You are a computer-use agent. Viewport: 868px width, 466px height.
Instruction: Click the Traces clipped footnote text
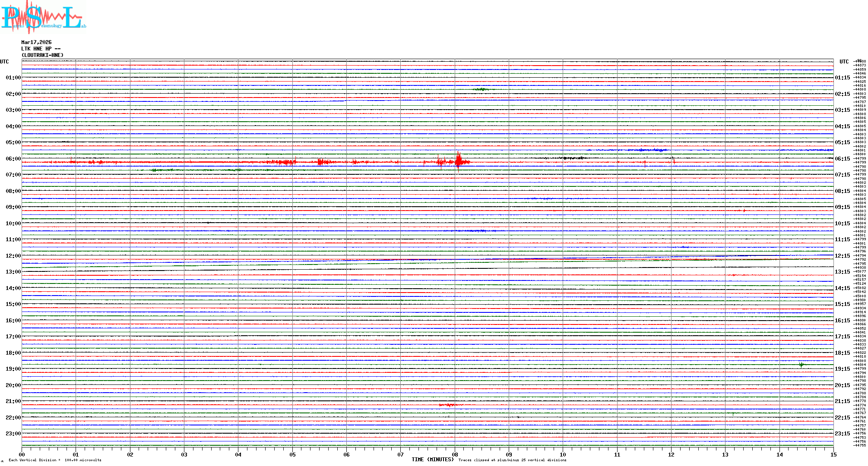512,460
